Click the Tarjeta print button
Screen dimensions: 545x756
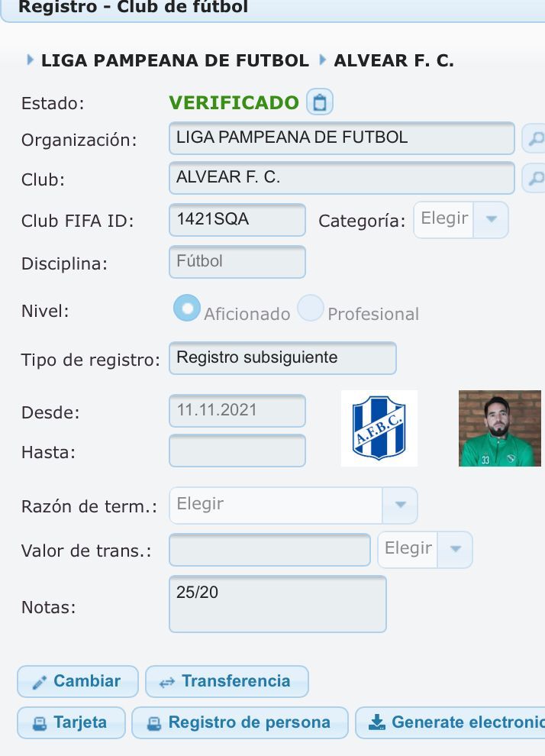(x=71, y=722)
